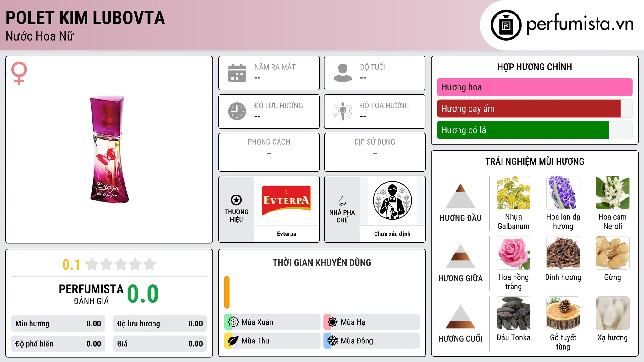Click the five-star rating row
Screen dimensions: 644x362
121,264
